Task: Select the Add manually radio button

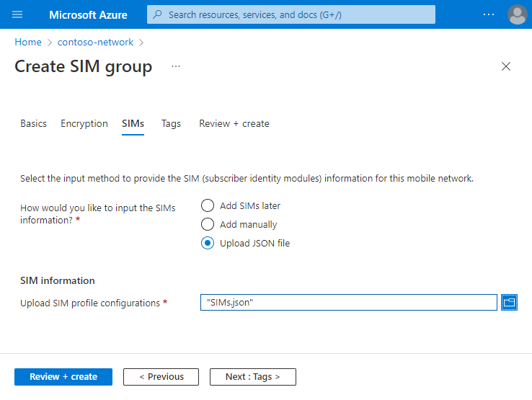Action: tap(208, 224)
